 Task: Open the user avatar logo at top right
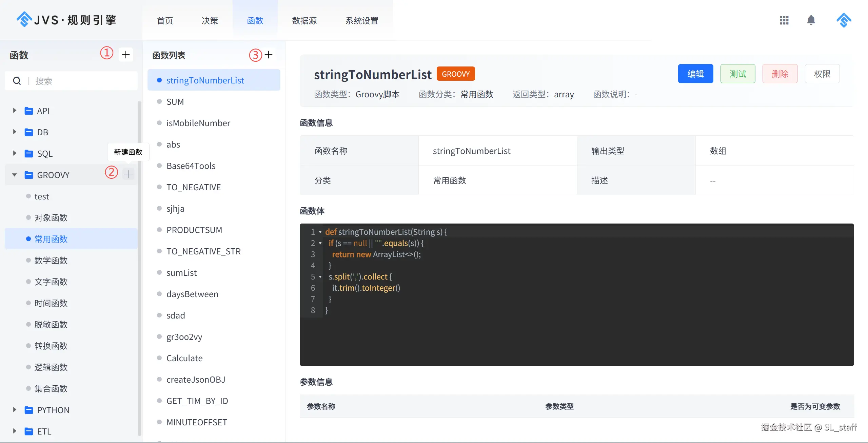[x=844, y=20]
